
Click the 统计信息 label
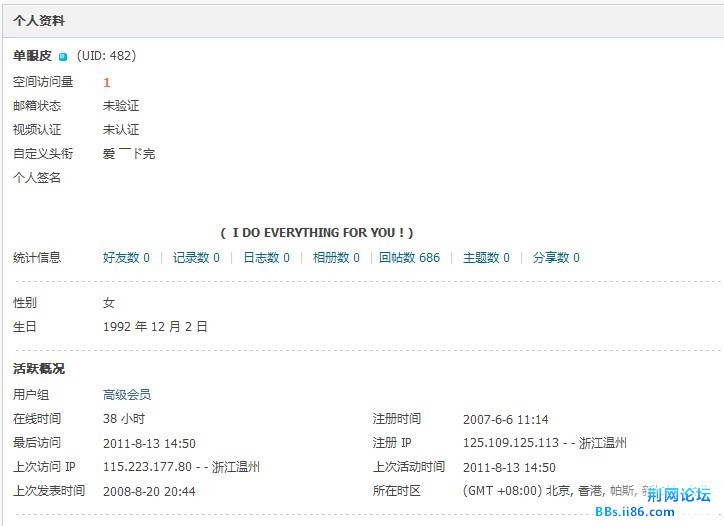coord(37,258)
